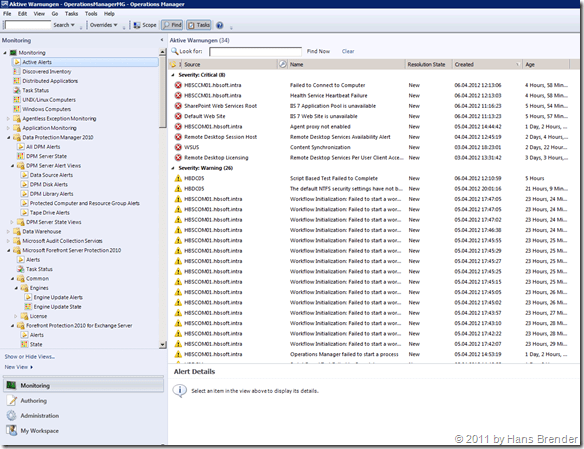The image size is (584, 449).
Task: Open the Scope toolbar icon
Action: pyautogui.click(x=137, y=25)
